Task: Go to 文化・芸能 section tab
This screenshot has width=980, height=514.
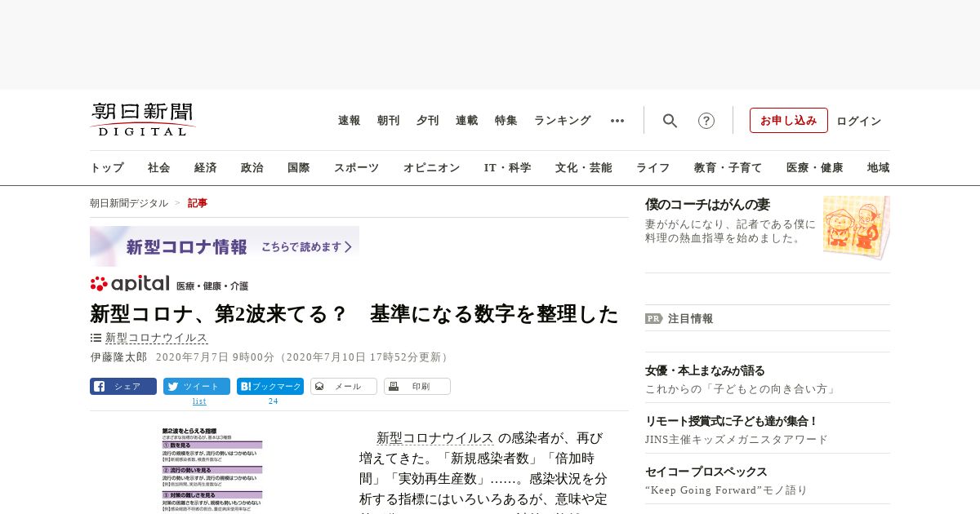Action: (x=584, y=168)
